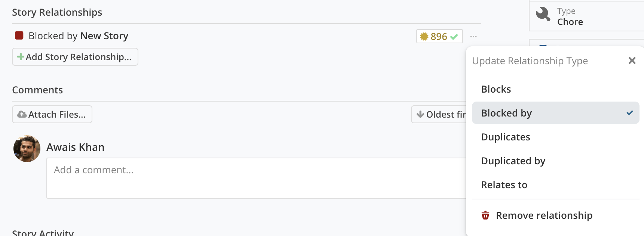The image size is (644, 236).
Task: Click the wrench Chore type icon
Action: [543, 14]
